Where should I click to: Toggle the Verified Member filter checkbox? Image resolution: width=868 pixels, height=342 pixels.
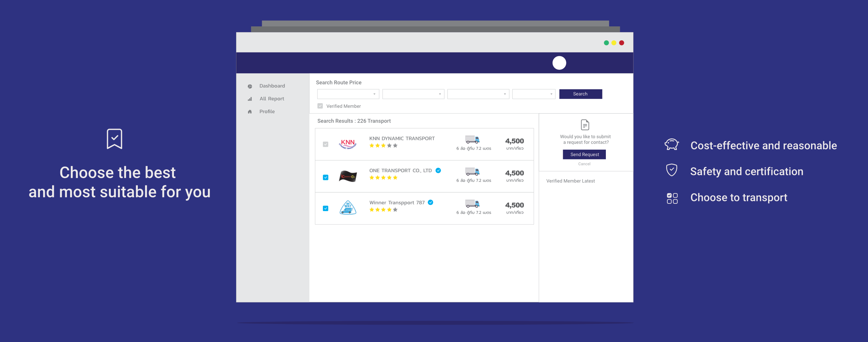[x=320, y=106]
